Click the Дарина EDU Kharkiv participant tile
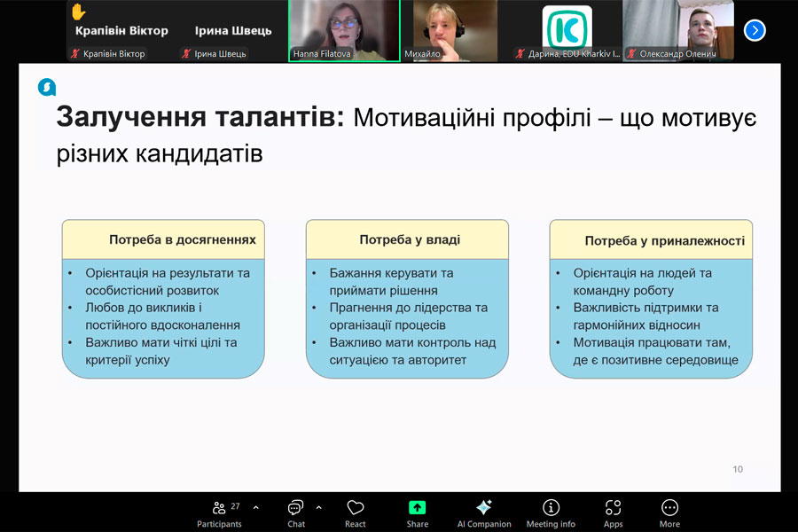Image resolution: width=798 pixels, height=532 pixels. point(567,30)
